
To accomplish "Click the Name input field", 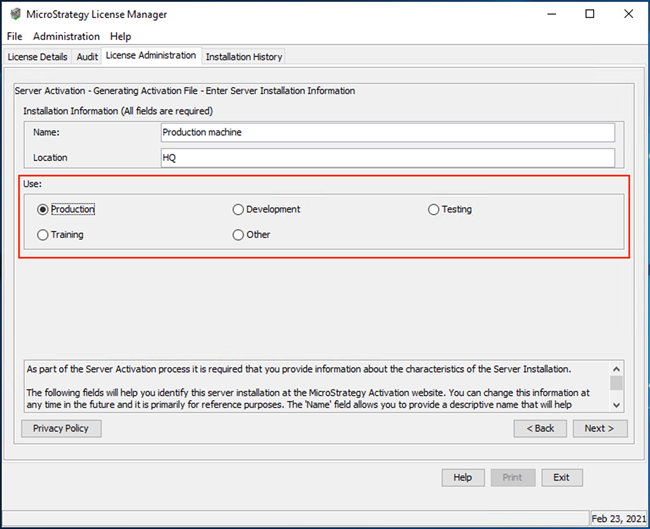I will tap(386, 132).
